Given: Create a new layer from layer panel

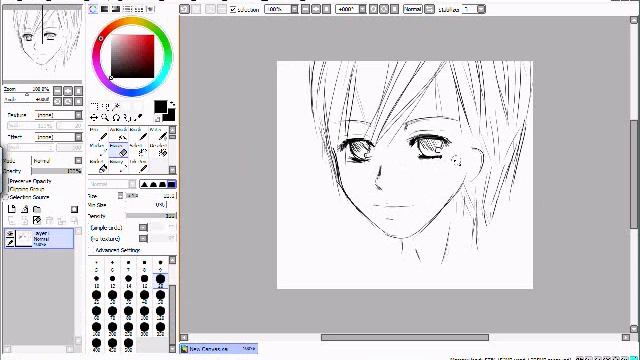Looking at the screenshot, I should tap(12, 209).
